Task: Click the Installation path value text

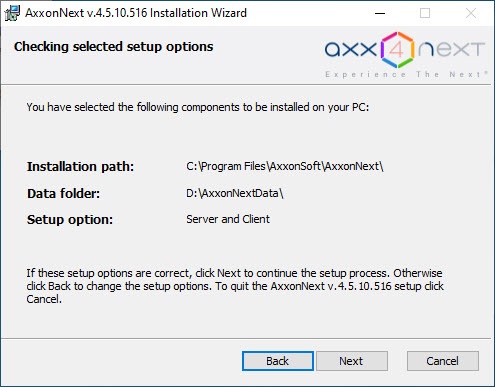Action: (285, 166)
